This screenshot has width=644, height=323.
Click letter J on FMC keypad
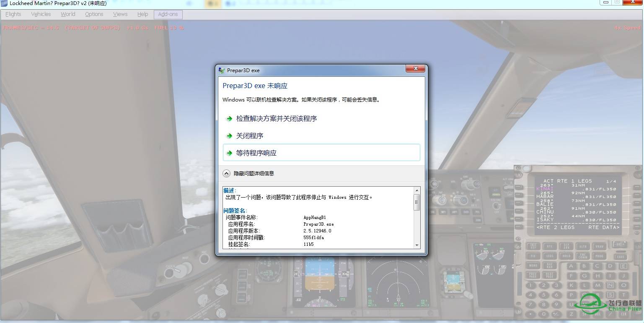pyautogui.click(x=623, y=276)
